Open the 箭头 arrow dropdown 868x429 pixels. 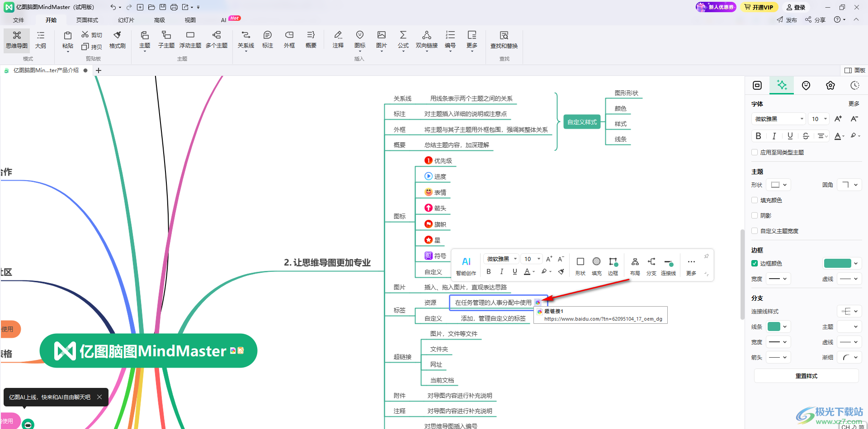[778, 357]
